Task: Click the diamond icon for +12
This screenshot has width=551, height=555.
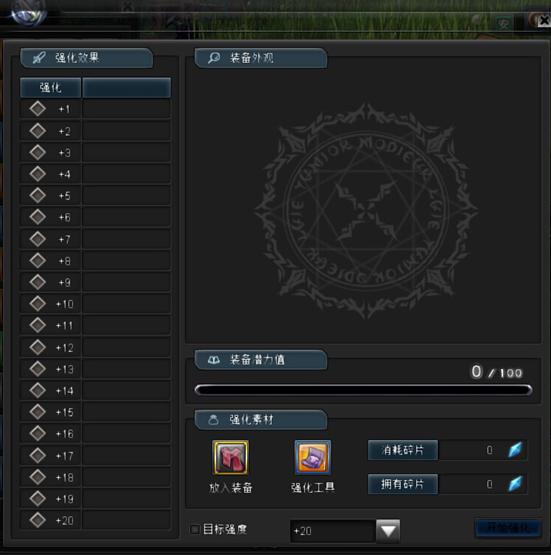Action: [38, 347]
